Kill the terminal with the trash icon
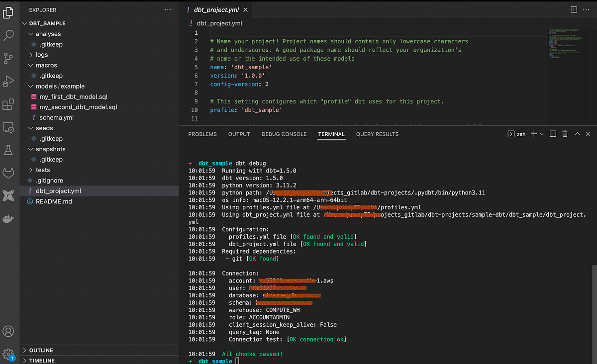This screenshot has height=364, width=597. [x=565, y=133]
